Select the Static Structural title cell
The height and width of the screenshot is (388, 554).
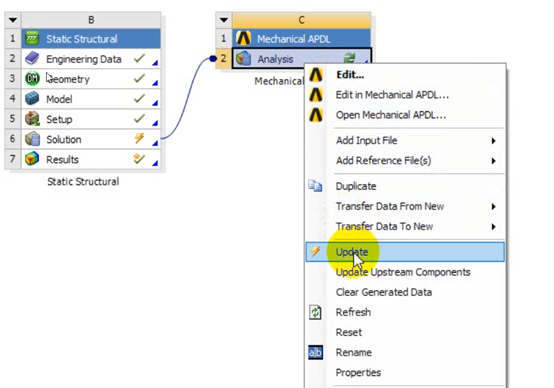pos(91,39)
